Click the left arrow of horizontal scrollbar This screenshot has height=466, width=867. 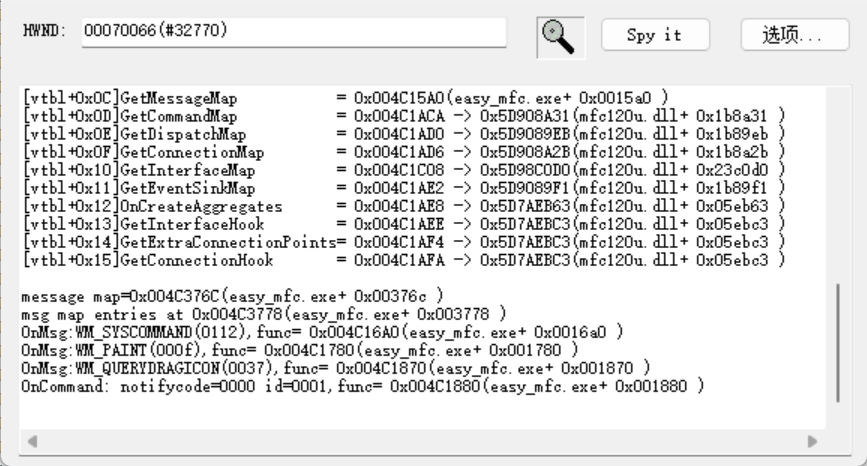pos(32,441)
